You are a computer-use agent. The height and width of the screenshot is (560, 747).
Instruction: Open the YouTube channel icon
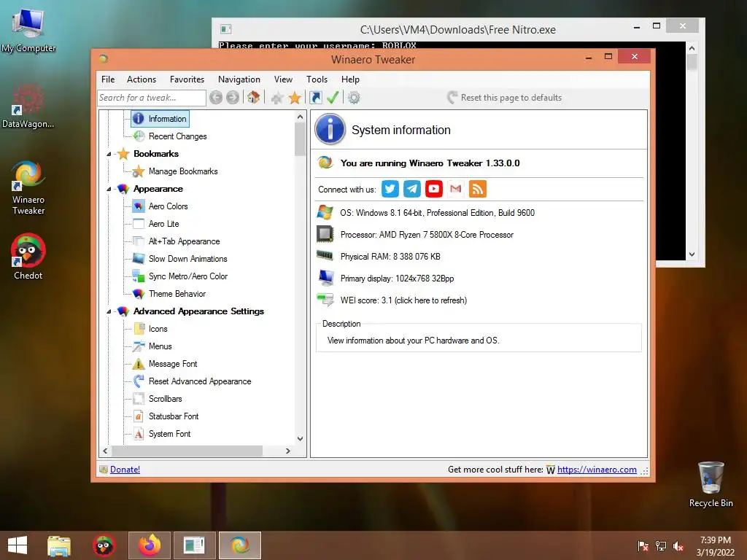[x=434, y=189]
